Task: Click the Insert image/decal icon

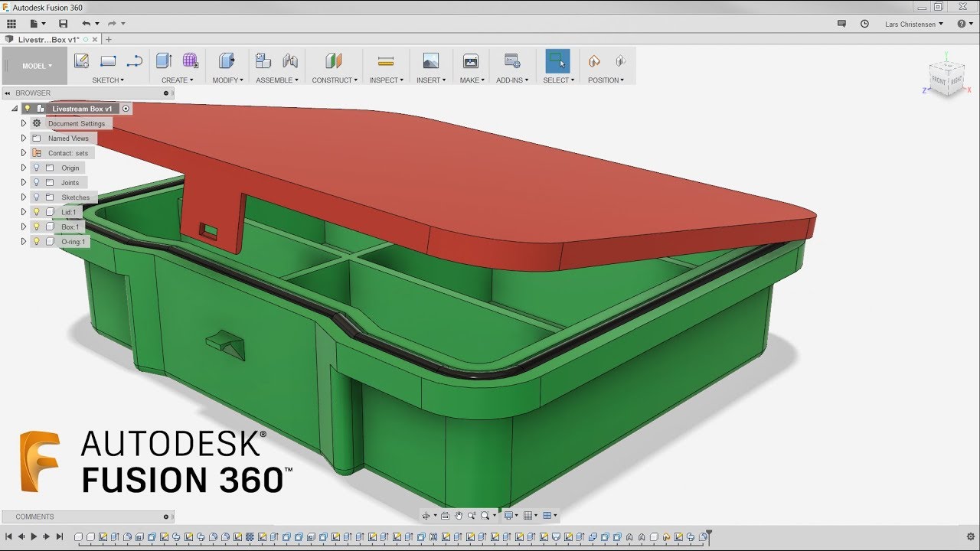Action: click(x=431, y=60)
